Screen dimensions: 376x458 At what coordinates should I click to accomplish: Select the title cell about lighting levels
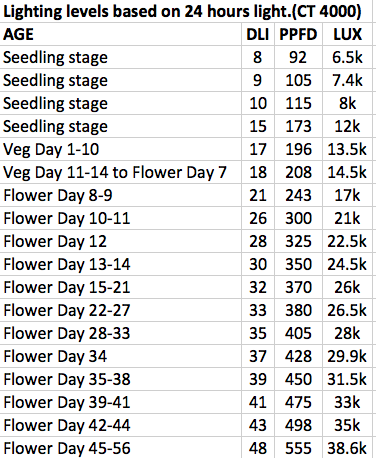186,11
